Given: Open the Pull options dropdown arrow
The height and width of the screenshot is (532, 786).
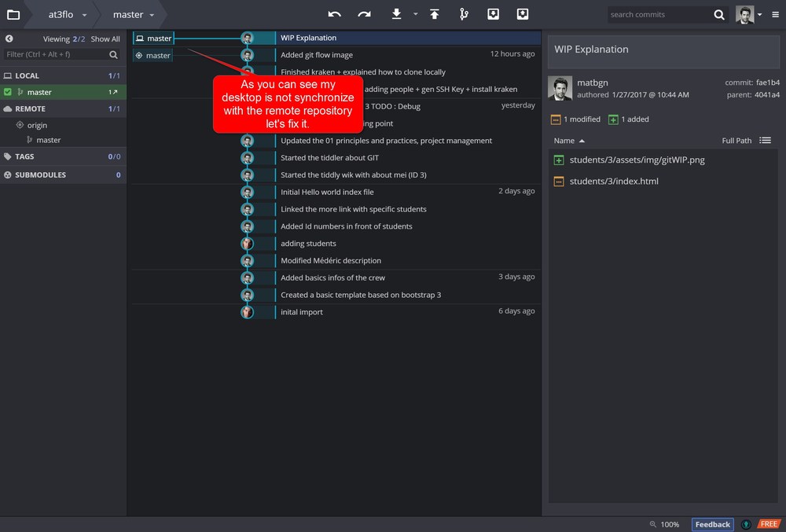Looking at the screenshot, I should pos(416,14).
